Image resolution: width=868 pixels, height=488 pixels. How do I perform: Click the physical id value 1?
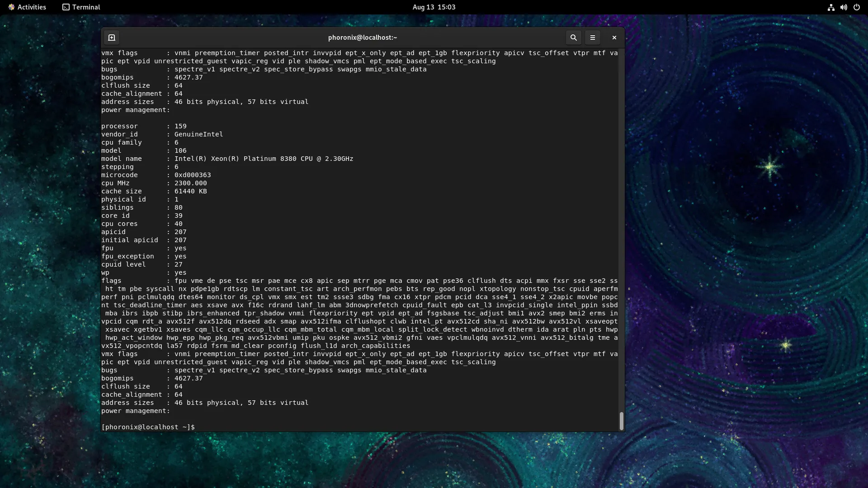[x=176, y=199]
